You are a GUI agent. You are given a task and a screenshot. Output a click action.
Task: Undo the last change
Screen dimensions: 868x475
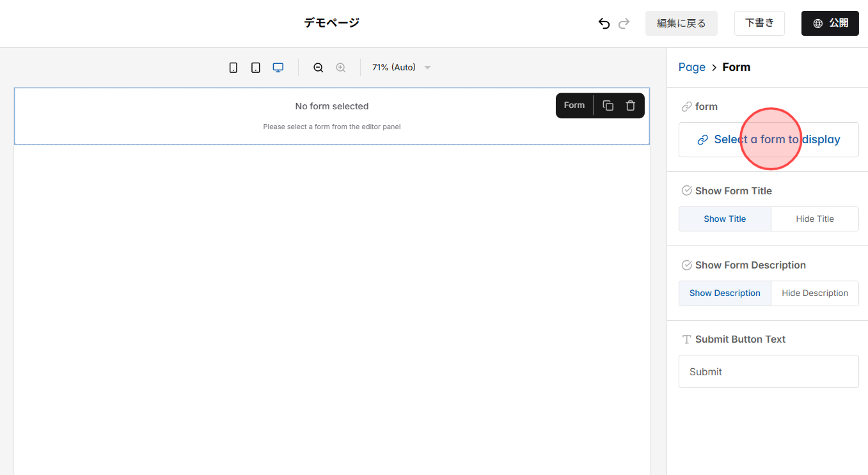(x=603, y=23)
